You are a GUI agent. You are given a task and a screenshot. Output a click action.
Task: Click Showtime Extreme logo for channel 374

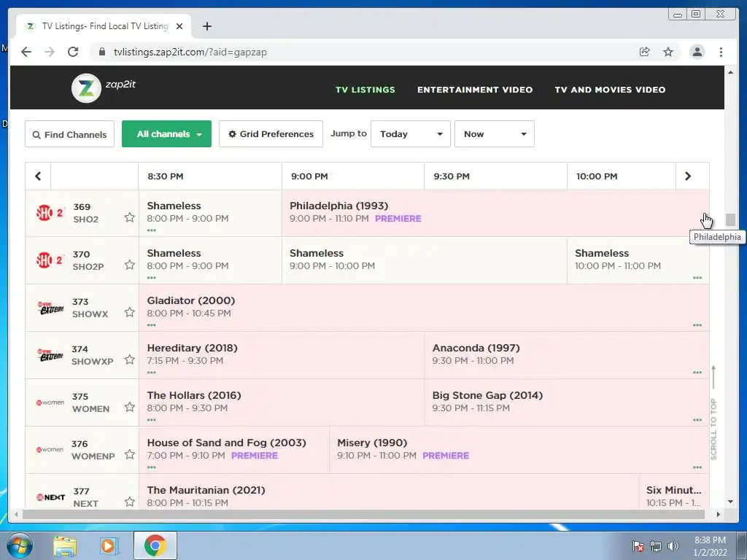pos(50,355)
